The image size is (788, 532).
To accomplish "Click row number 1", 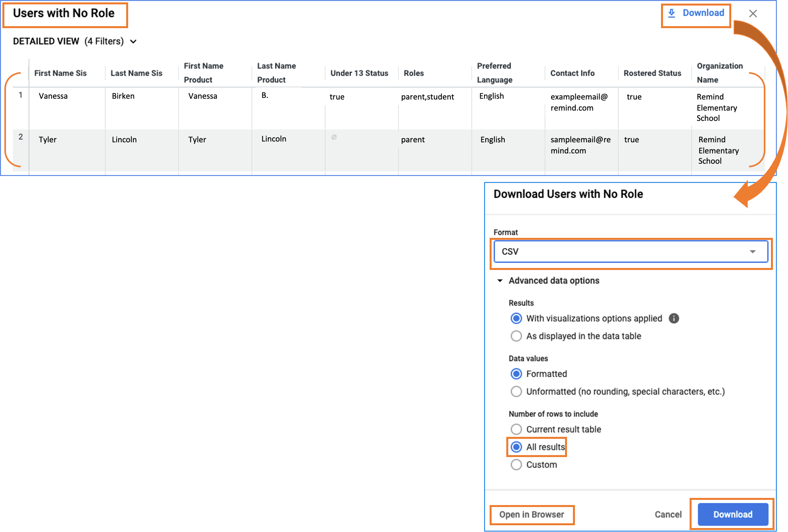I will pyautogui.click(x=21, y=95).
